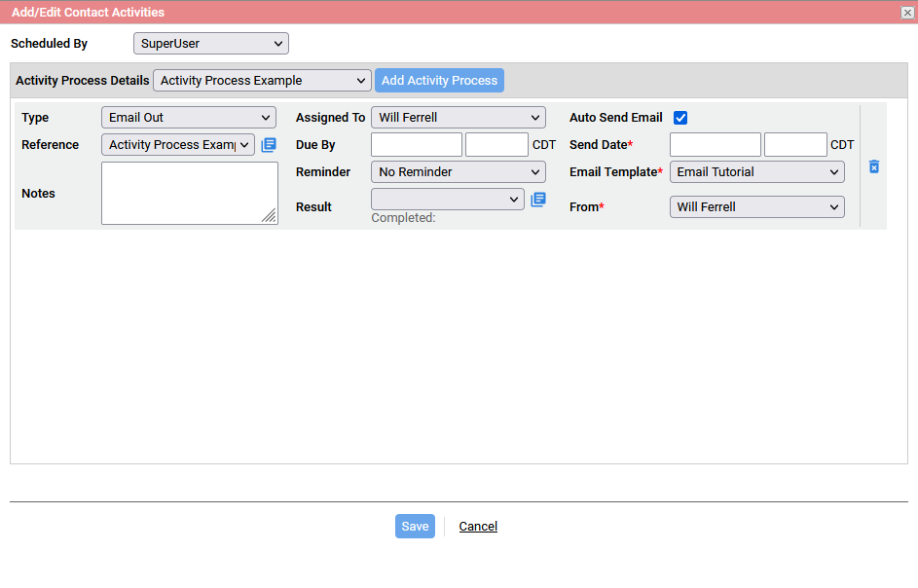
Task: Open the reference list icon beside Reference
Action: [269, 145]
